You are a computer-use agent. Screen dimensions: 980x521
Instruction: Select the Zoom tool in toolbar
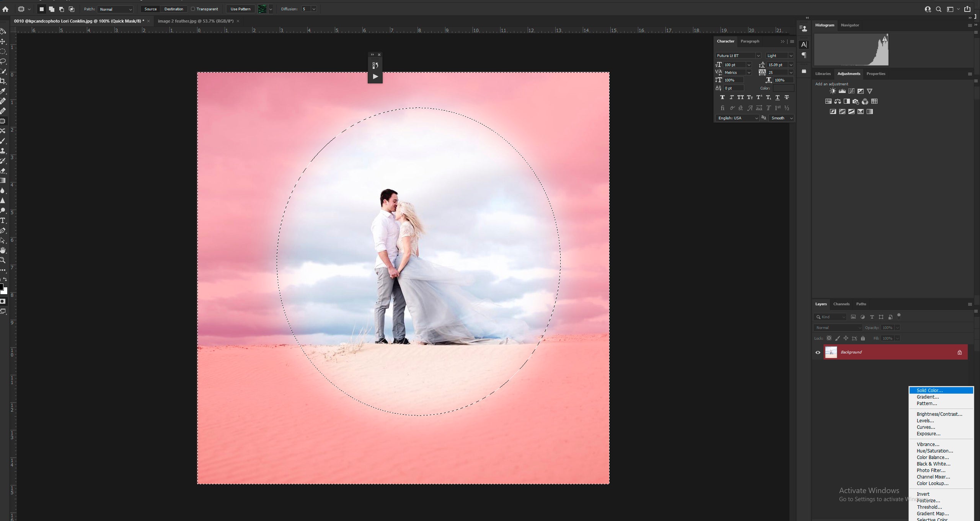click(3, 260)
